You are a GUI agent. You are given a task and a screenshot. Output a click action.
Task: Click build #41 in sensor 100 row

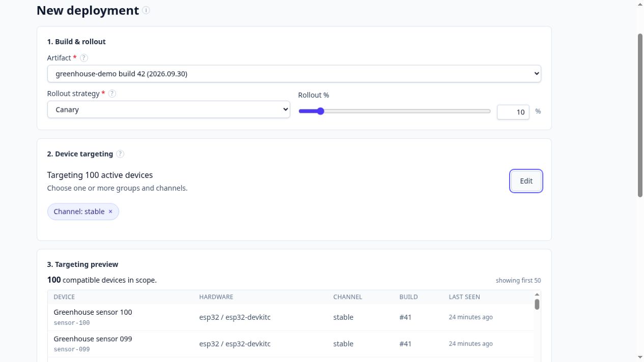(405, 317)
